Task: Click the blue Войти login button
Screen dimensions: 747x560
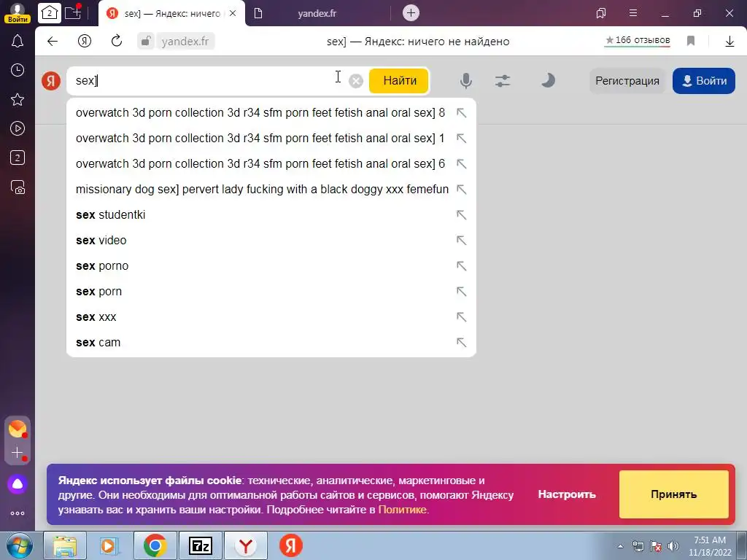Action: pyautogui.click(x=704, y=81)
